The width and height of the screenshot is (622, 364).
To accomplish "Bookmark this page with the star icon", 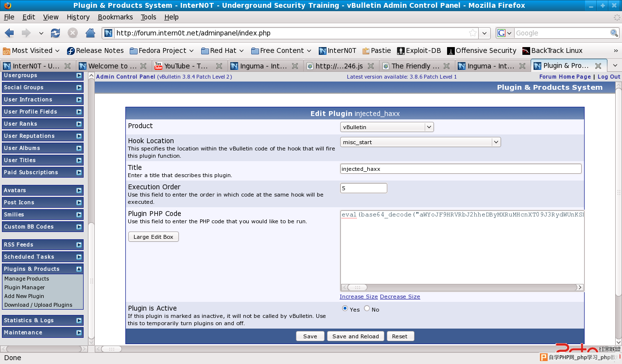I will [473, 33].
